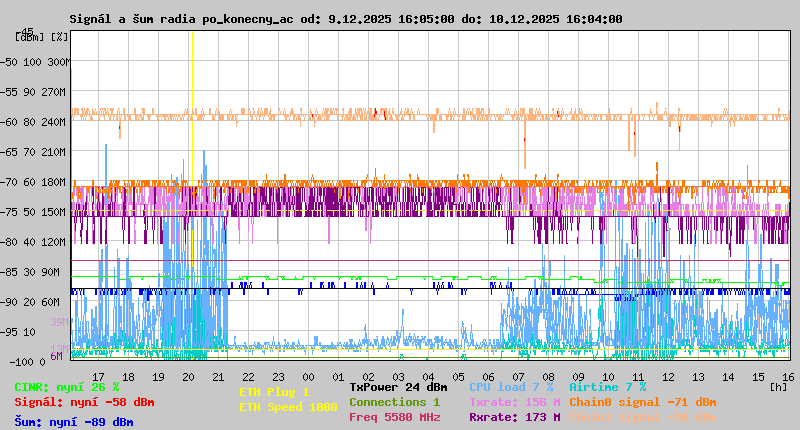Click the '-70 60 180M' y-axis label
Image resolution: width=800 pixels, height=430 pixels.
tap(33, 182)
